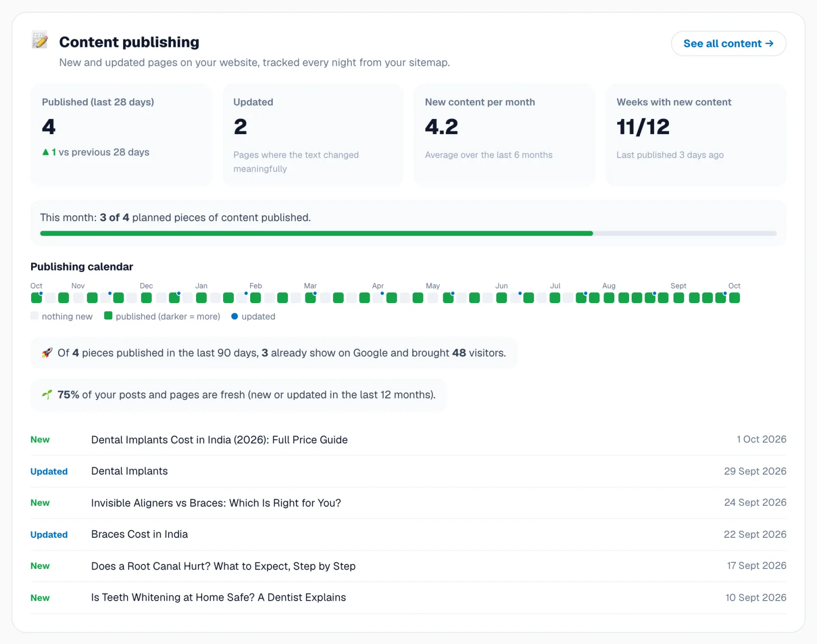Click the 'New' tag on the Teeth Whitening row
Screen dimensions: 817x644
point(40,598)
